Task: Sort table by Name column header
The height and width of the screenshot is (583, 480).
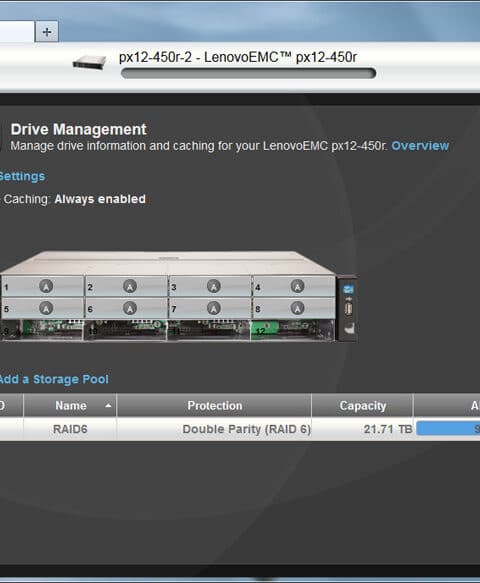Action: click(x=70, y=406)
